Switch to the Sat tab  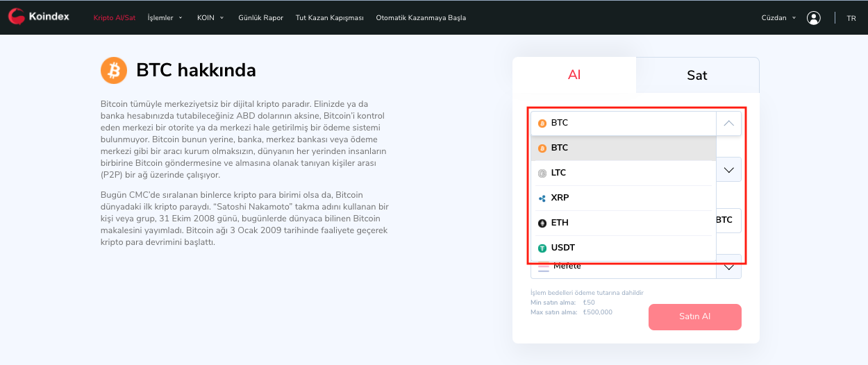click(696, 76)
